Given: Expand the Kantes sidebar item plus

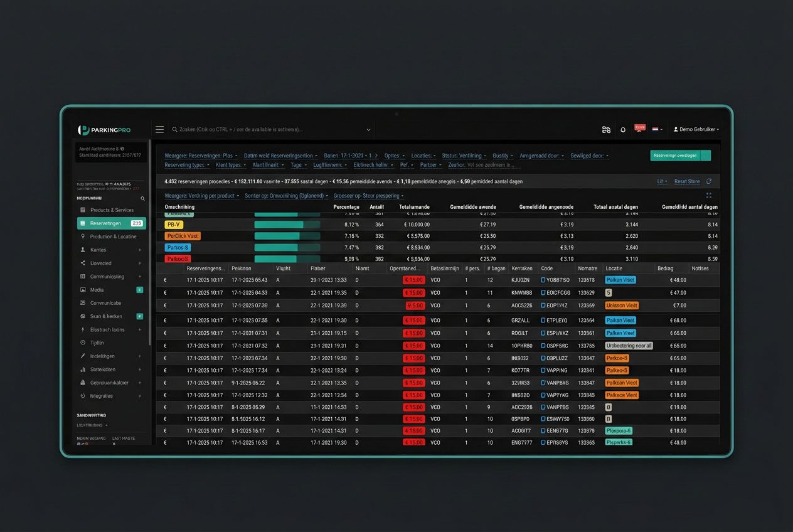Looking at the screenshot, I should click(140, 250).
